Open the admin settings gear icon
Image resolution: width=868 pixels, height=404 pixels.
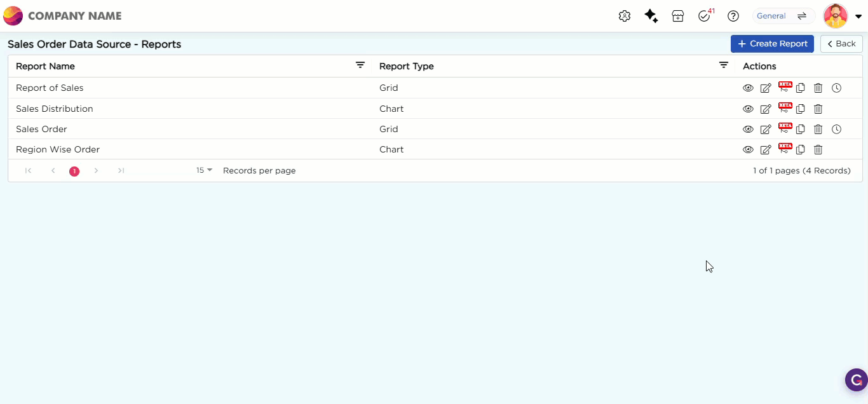pos(624,17)
